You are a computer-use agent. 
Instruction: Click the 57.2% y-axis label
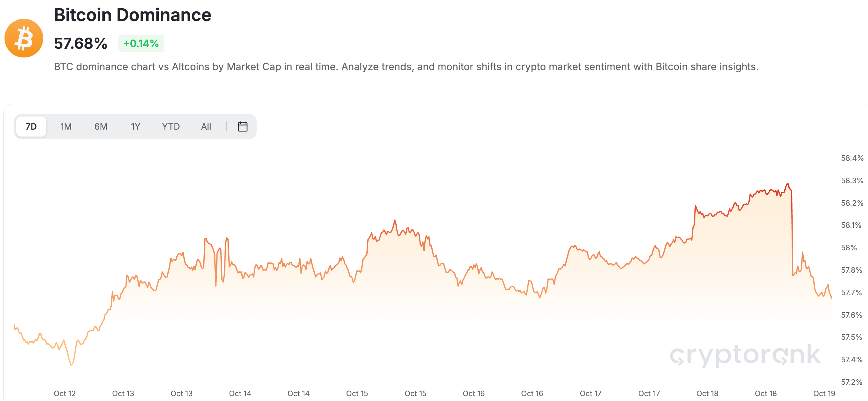[852, 382]
